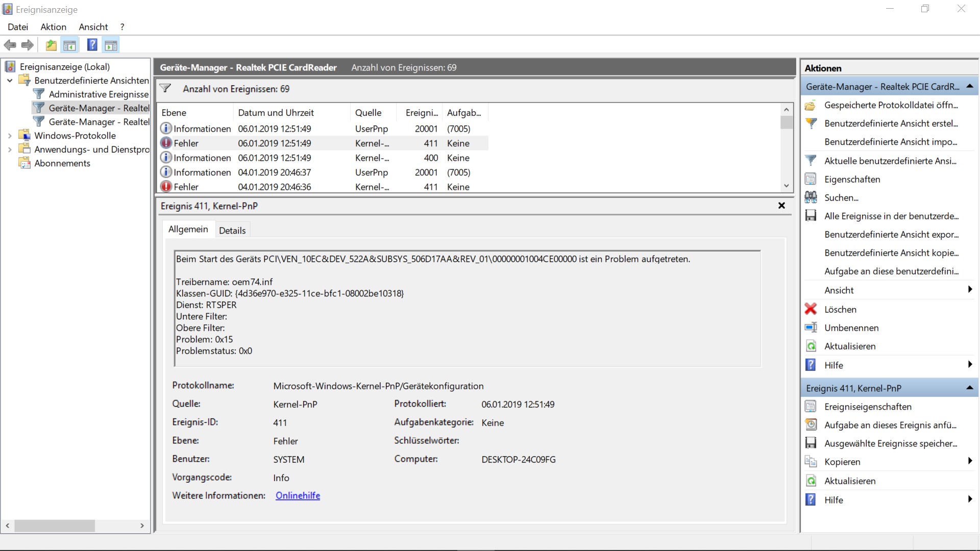Select Administrative Ereignisse in tree
This screenshot has width=980, height=551.
(x=98, y=94)
